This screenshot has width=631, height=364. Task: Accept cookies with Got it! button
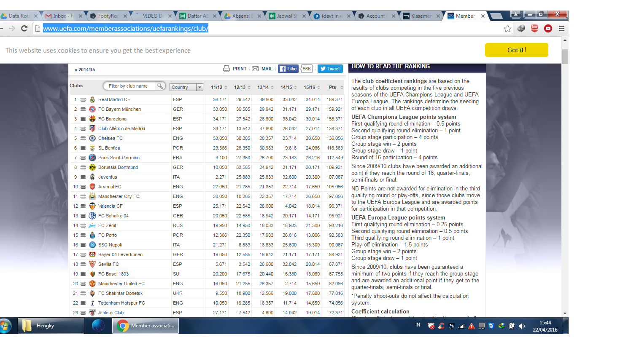[516, 50]
